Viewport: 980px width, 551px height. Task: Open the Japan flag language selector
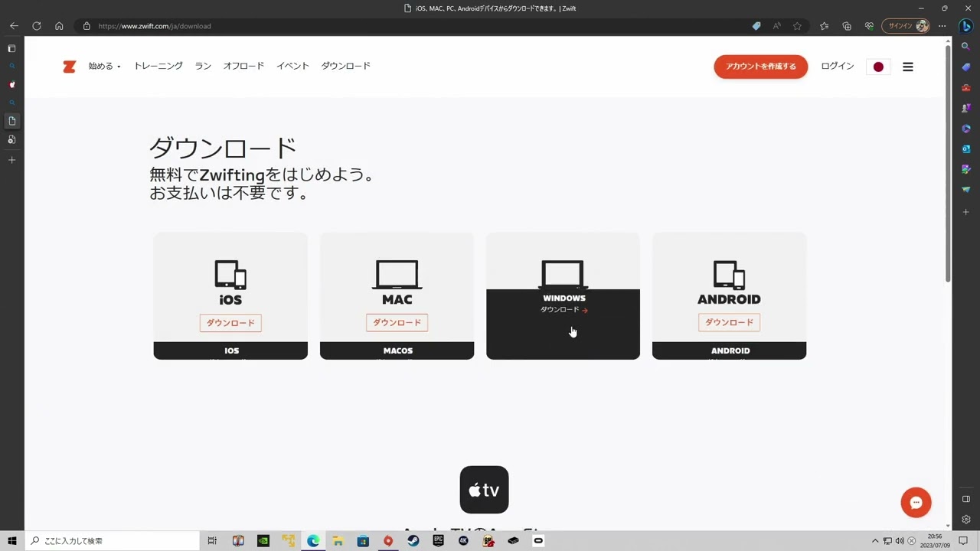(878, 67)
